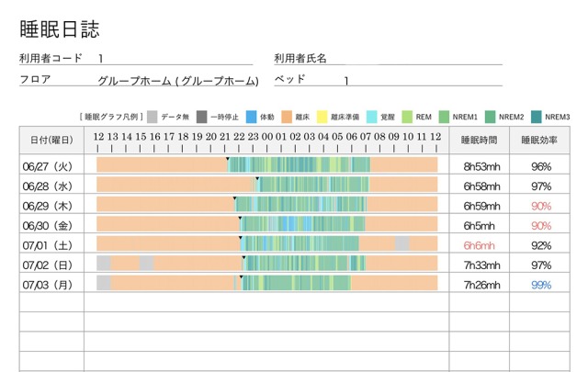Click the 睡眠時間 column header
This screenshot has width=588, height=372.
[x=479, y=140]
